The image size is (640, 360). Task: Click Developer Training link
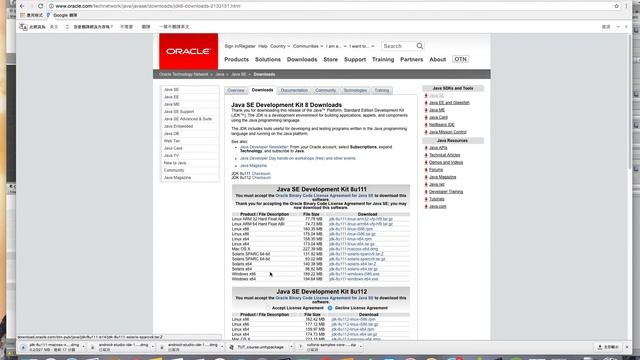[446, 192]
